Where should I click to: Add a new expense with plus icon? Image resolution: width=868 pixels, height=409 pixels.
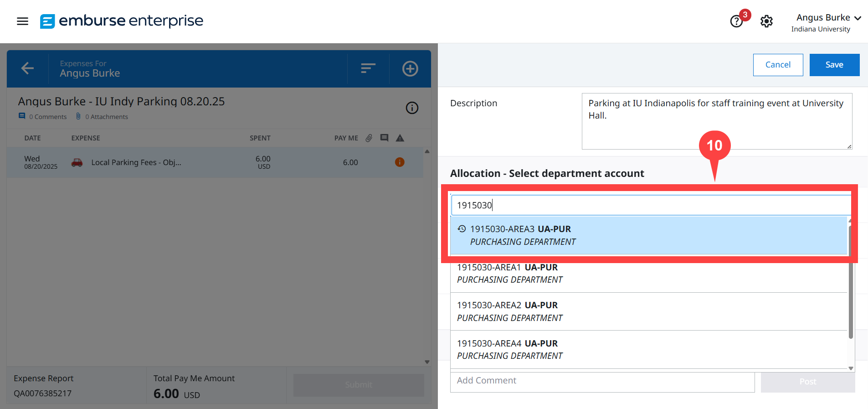click(x=410, y=68)
